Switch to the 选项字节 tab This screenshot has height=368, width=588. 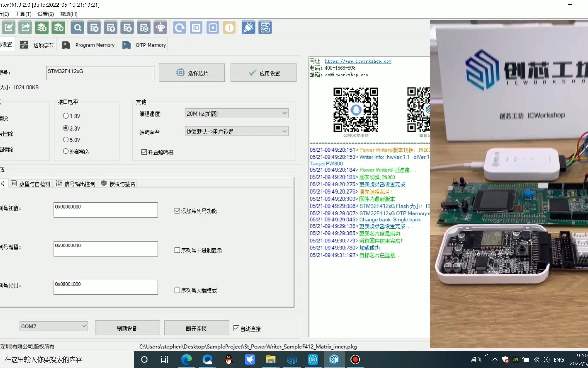pyautogui.click(x=37, y=45)
